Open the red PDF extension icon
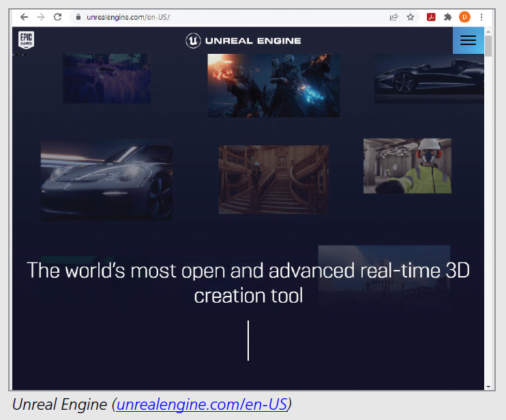 coord(431,17)
